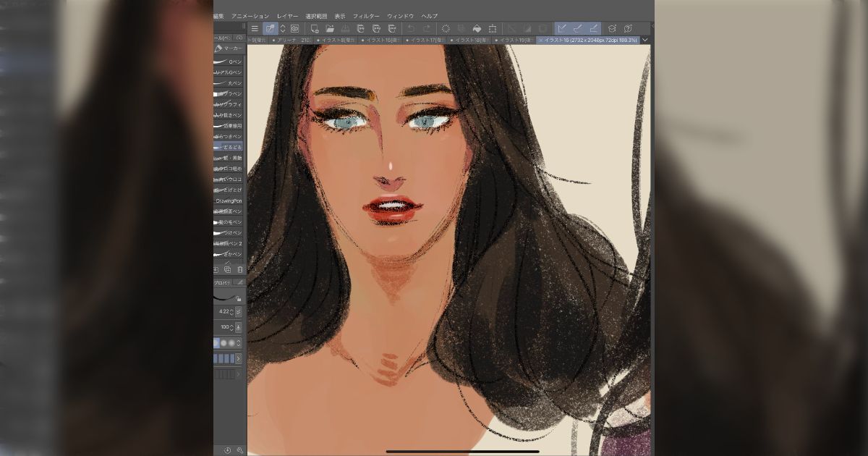The width and height of the screenshot is (868, 456).
Task: Click the clear/loading circle icon in toolbar
Action: 446,29
